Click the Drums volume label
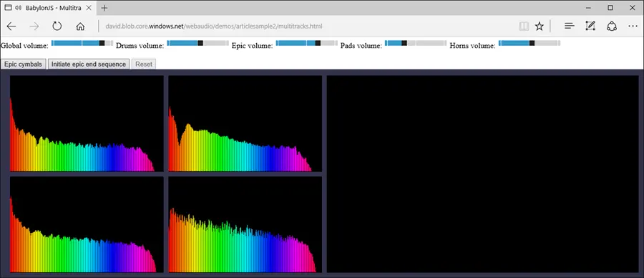Image resolution: width=644 pixels, height=278 pixels. [x=140, y=46]
